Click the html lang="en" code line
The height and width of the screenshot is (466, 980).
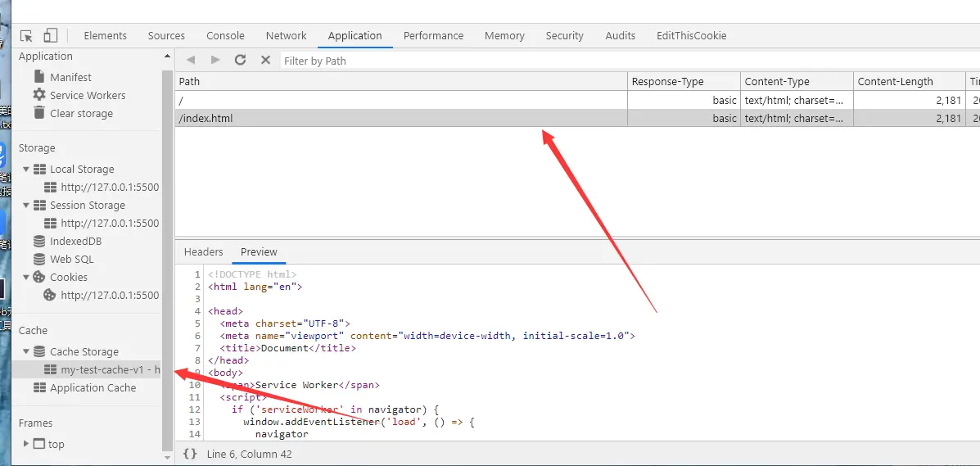(x=255, y=287)
